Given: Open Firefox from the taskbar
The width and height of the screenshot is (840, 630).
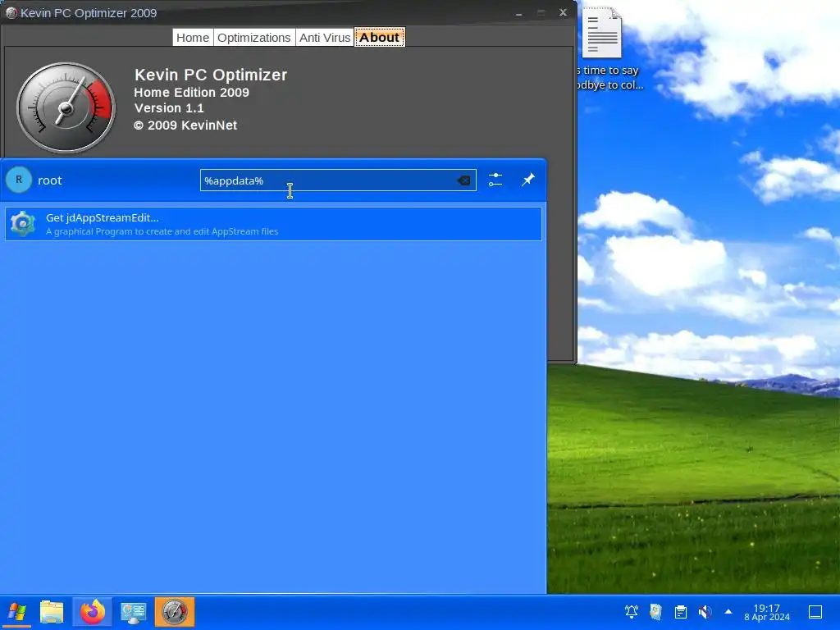Looking at the screenshot, I should (93, 612).
